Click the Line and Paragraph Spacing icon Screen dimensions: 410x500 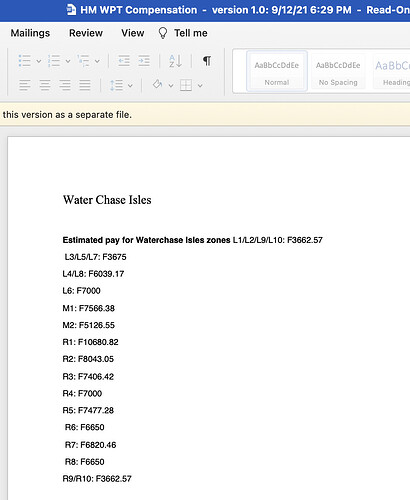[117, 85]
